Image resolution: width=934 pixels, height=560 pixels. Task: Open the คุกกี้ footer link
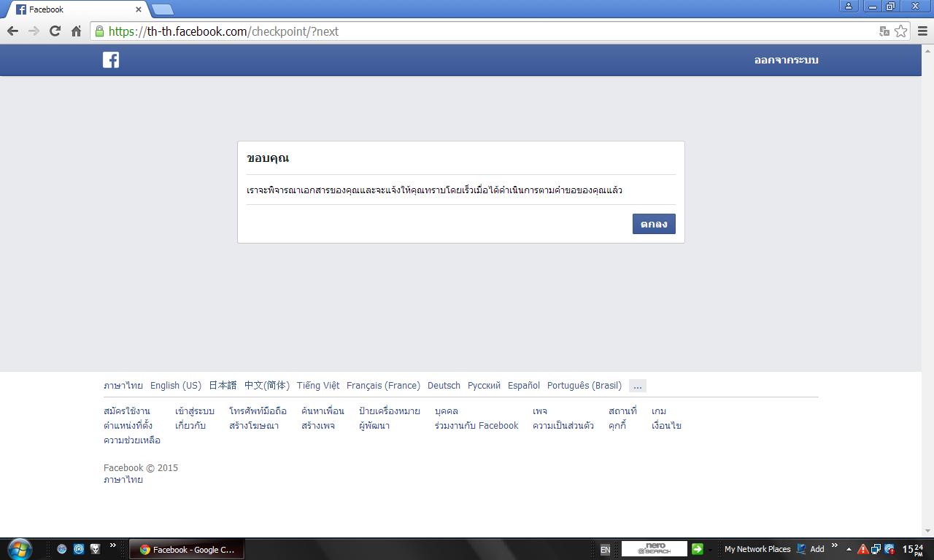click(617, 426)
